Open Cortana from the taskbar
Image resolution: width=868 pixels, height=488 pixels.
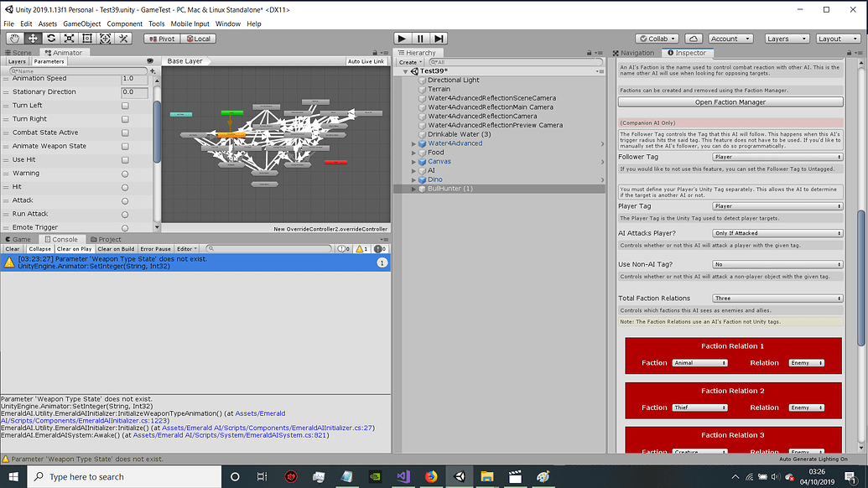[x=235, y=477]
